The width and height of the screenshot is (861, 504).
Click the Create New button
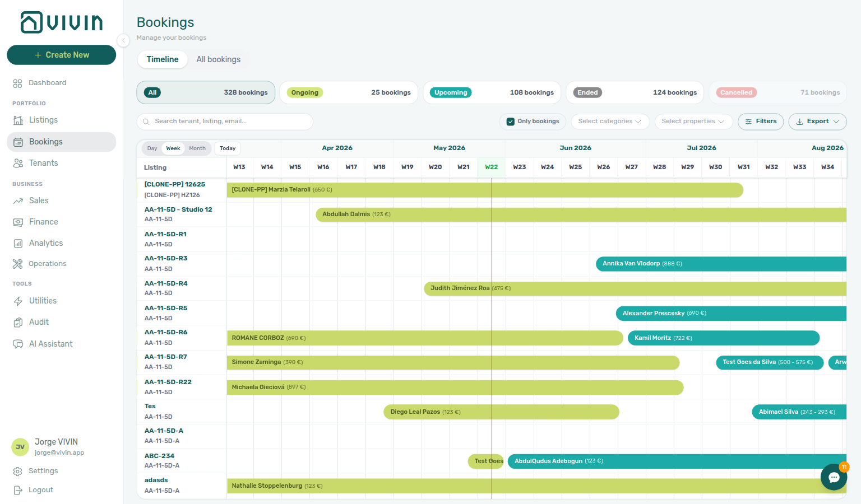click(x=61, y=55)
